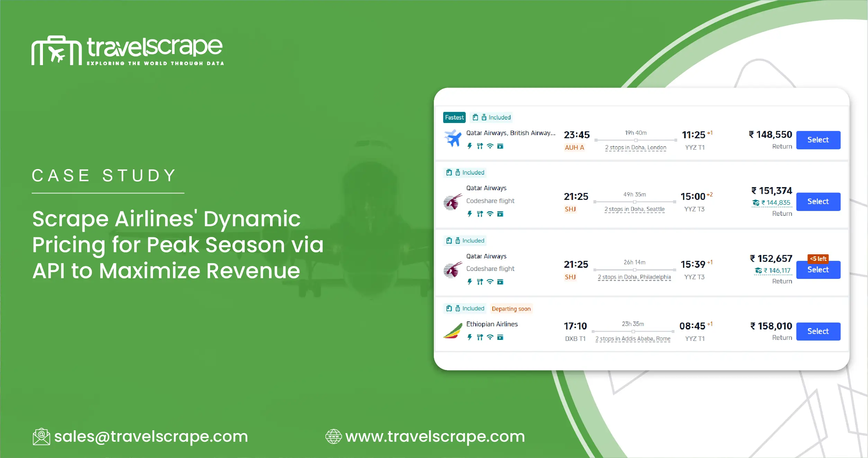Toggle the Included baggage badge on the second flight
This screenshot has width=868, height=458.
(x=465, y=172)
